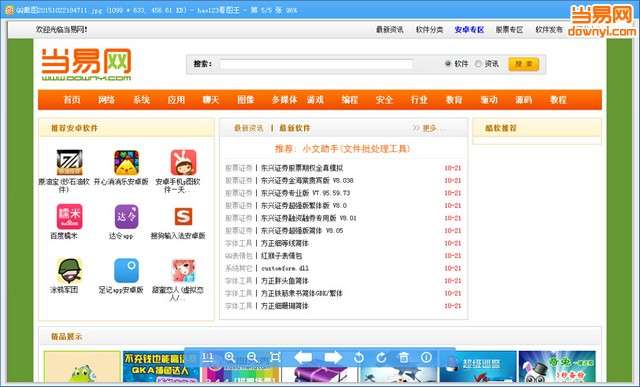
Task: Click inside the search input field
Action: 316,64
